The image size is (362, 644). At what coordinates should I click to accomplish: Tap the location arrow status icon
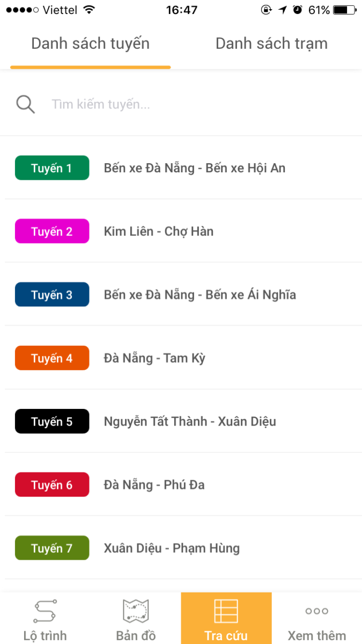coord(283,10)
